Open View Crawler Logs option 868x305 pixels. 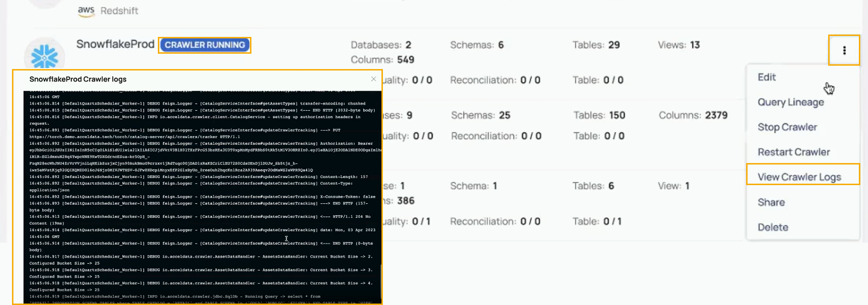click(x=799, y=177)
